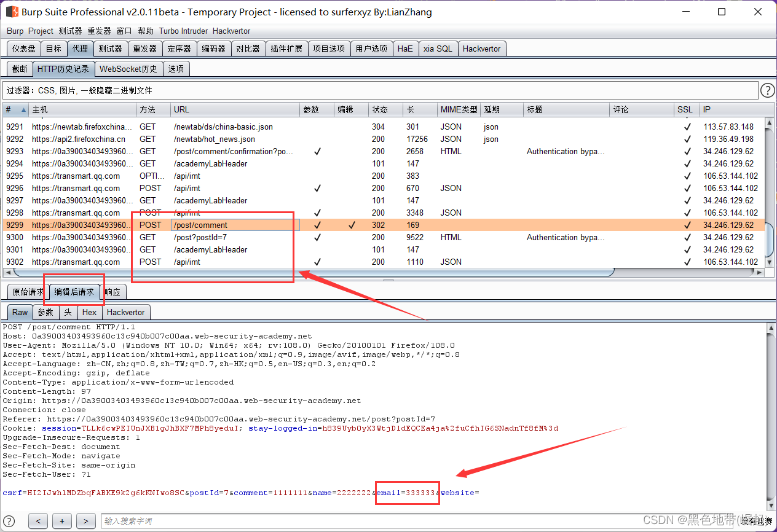The image size is (777, 532).
Task: Click the previous match '<' search button
Action: click(38, 521)
